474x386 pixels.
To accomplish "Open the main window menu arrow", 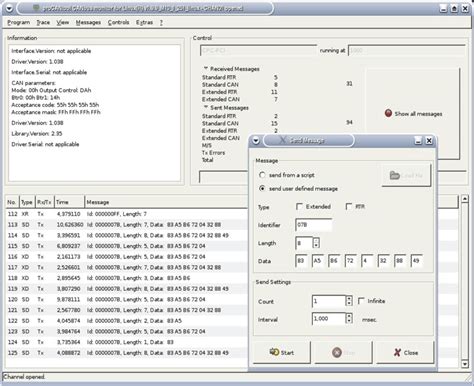I will pos(9,8).
